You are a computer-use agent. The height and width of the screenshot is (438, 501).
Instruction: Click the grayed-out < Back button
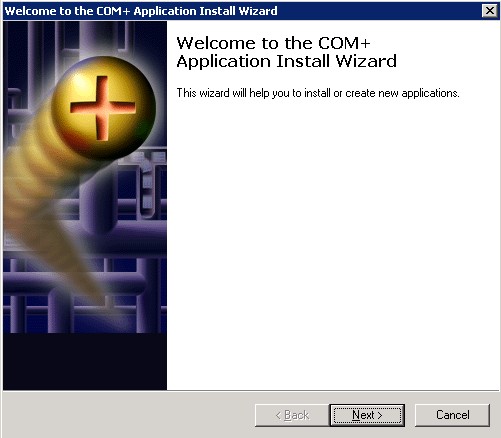(292, 415)
